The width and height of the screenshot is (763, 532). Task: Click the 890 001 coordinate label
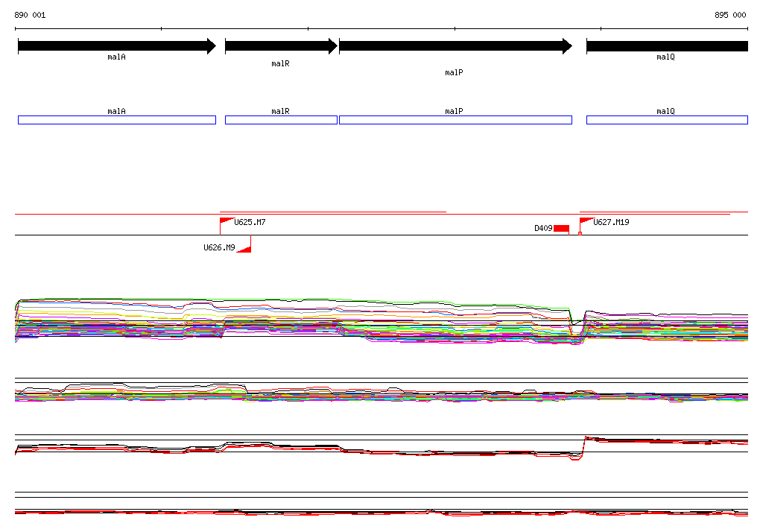point(30,15)
